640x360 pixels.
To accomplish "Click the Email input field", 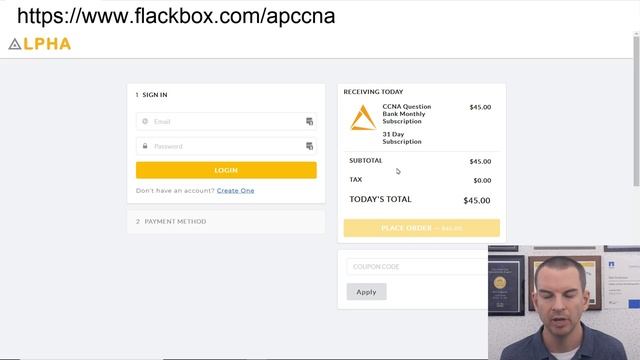I will [x=226, y=121].
